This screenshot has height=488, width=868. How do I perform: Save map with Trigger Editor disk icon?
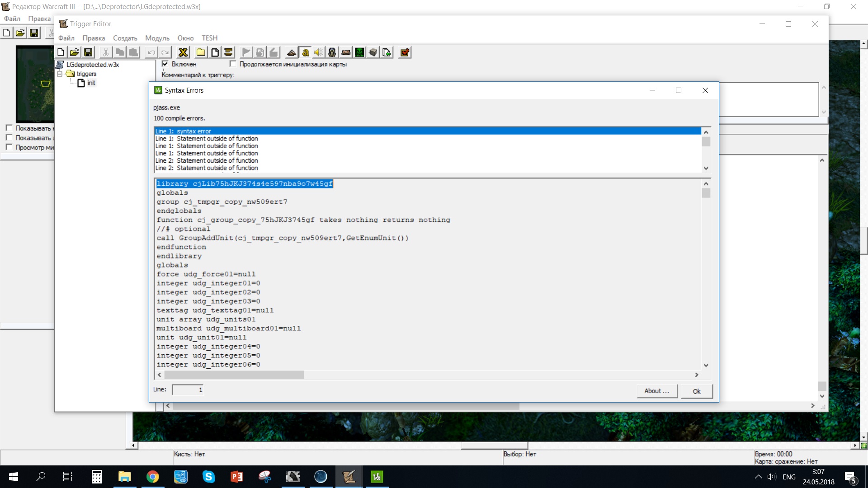[88, 52]
